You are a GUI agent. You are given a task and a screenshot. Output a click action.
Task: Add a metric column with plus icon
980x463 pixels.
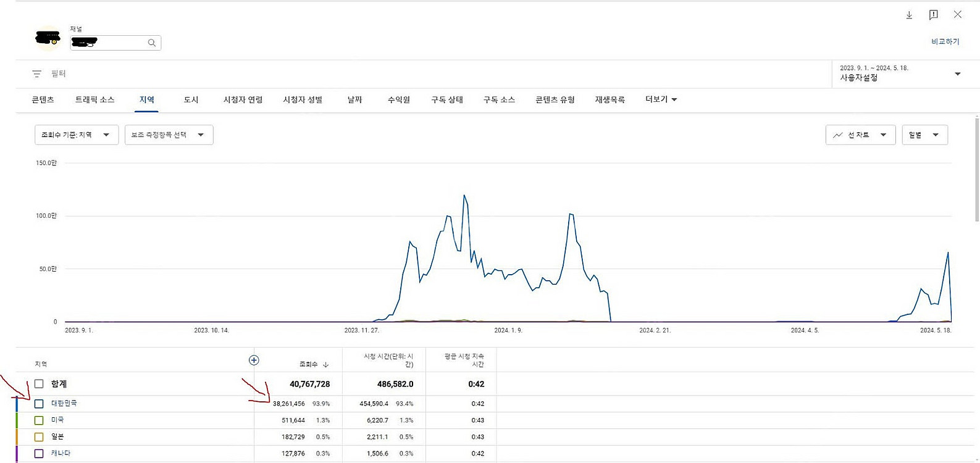coord(254,360)
